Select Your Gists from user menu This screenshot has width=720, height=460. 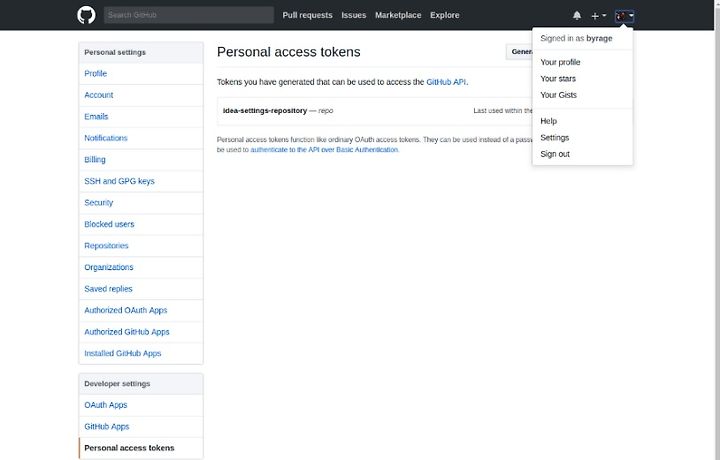point(582,95)
